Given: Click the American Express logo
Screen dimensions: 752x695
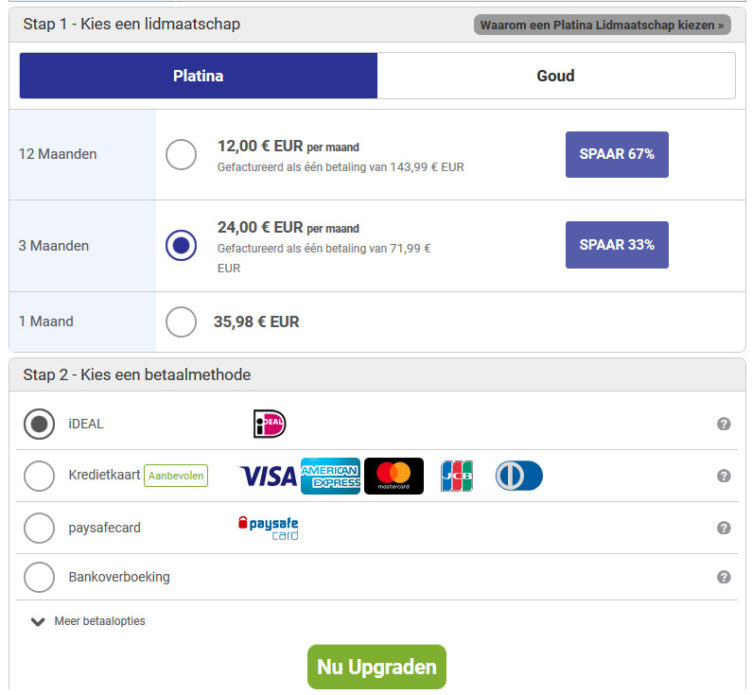Looking at the screenshot, I should coord(330,476).
